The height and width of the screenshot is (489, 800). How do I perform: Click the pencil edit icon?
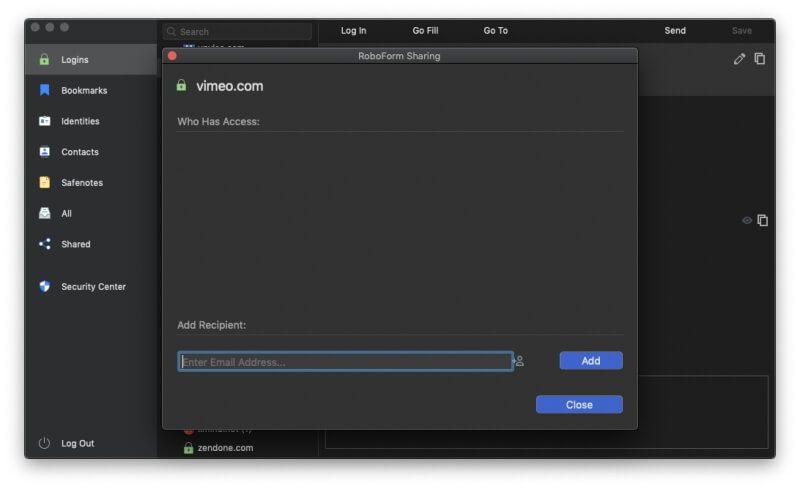point(739,59)
